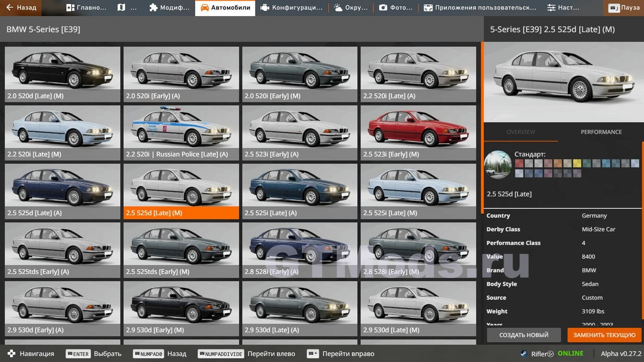
Task: Click the Country value Germany
Action: click(x=594, y=215)
